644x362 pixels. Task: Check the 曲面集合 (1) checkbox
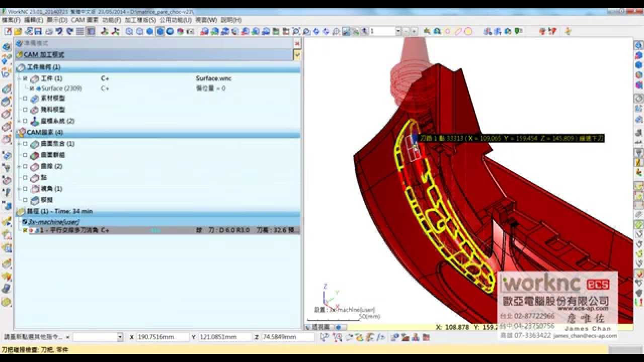[x=25, y=144]
